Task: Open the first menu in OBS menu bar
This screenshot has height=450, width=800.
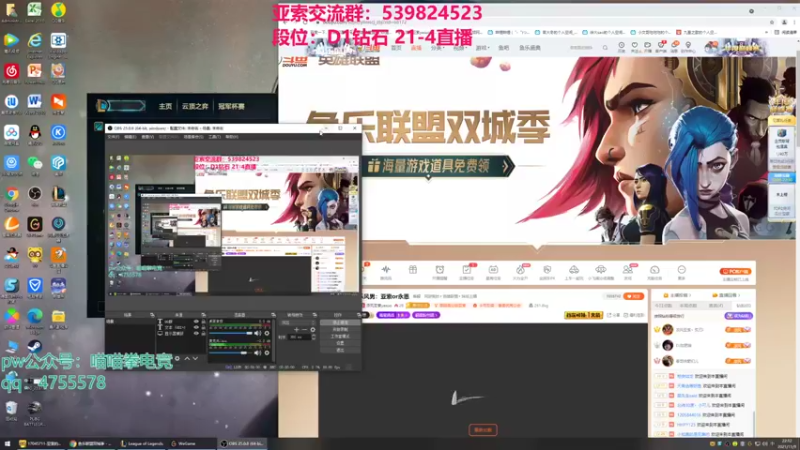Action: (113, 137)
